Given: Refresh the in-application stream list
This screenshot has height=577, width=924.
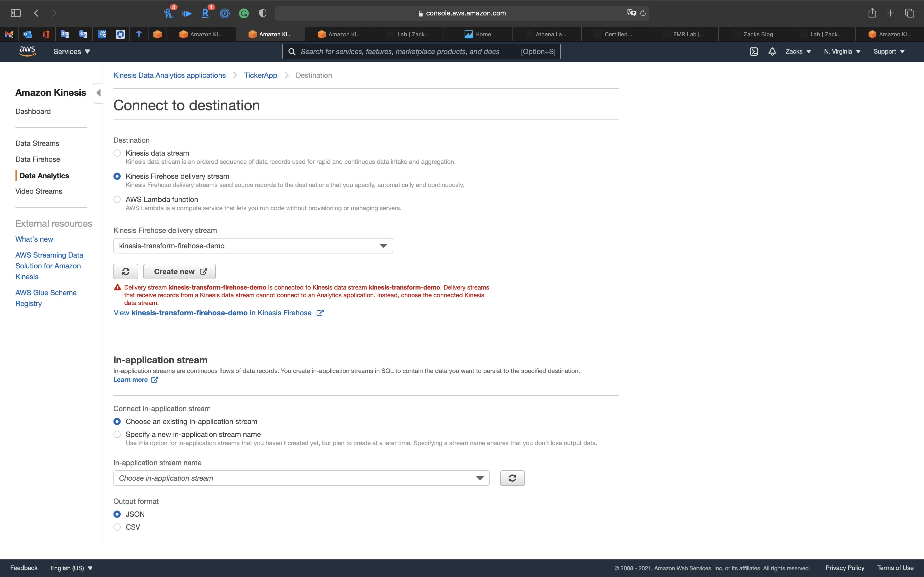Looking at the screenshot, I should coord(512,478).
